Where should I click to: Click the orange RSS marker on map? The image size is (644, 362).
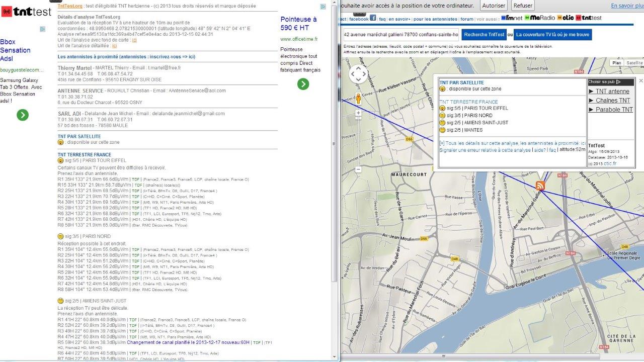[540, 186]
